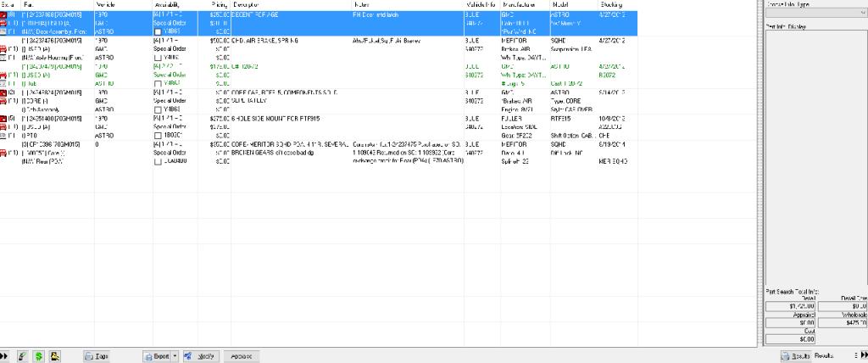Click the double-arrow icon at bottom left
Screen dimensions: 868x363
(5, 356)
